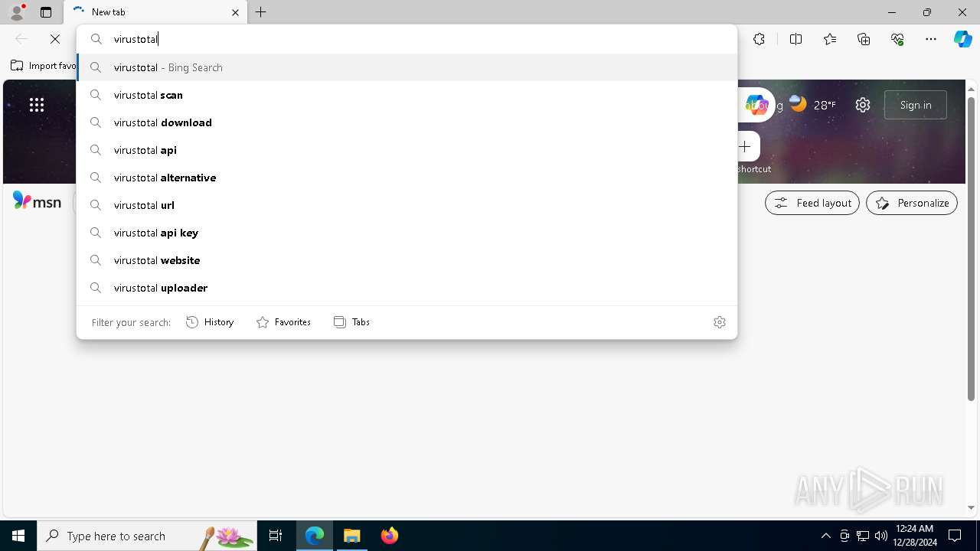Filter the search by History
The height and width of the screenshot is (551, 980).
(x=210, y=322)
